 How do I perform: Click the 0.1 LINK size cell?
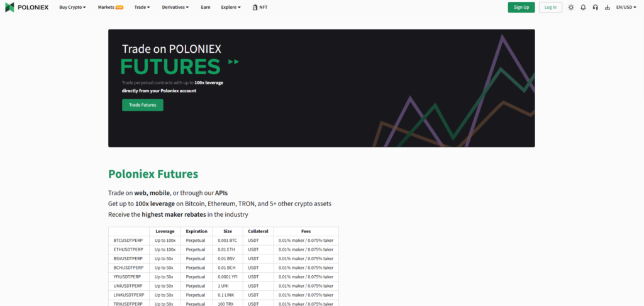(x=228, y=295)
